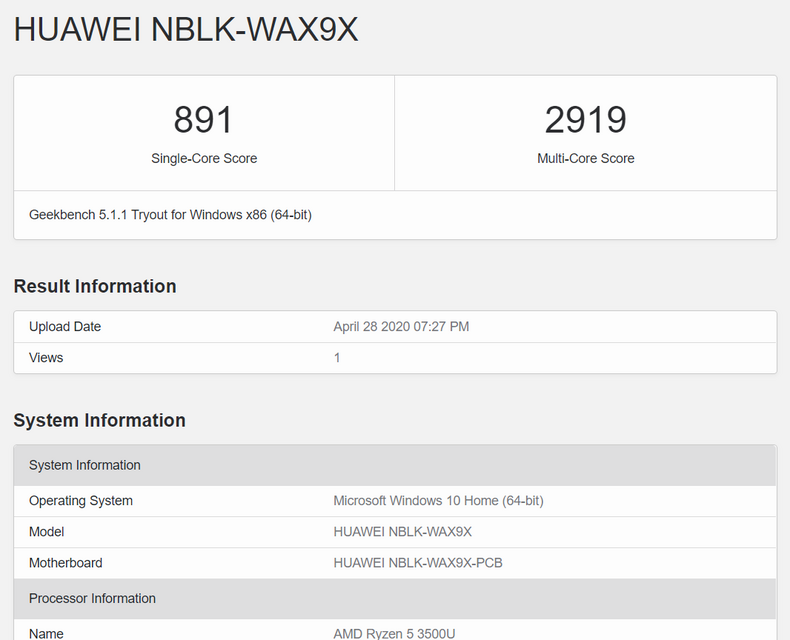Screen dimensions: 790x640
Task: Select the Model row label
Action: [x=48, y=532]
